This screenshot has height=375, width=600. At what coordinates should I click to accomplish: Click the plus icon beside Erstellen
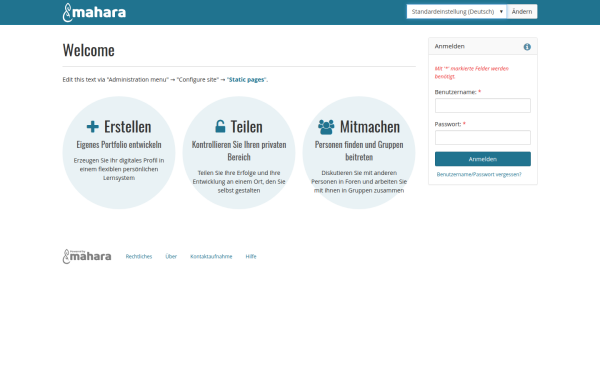tap(93, 127)
